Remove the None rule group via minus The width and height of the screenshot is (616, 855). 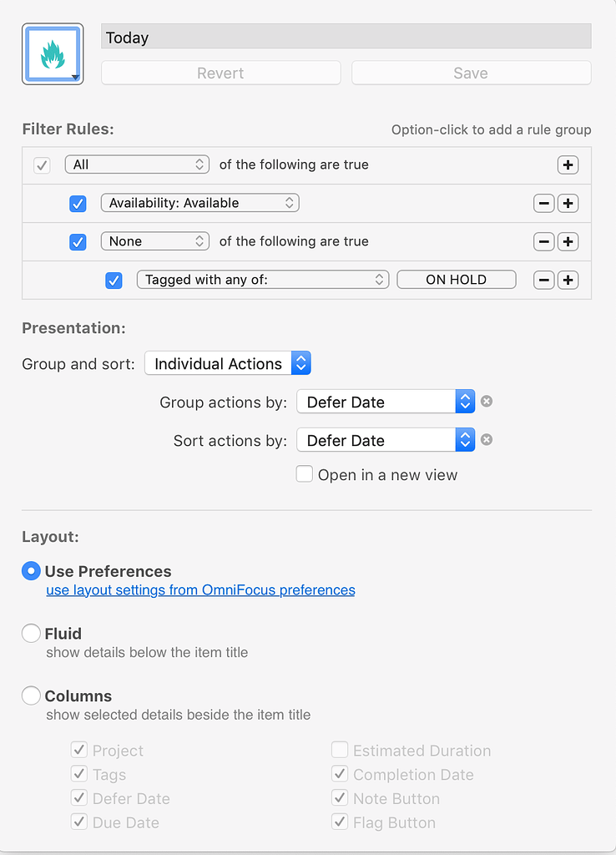(543, 241)
